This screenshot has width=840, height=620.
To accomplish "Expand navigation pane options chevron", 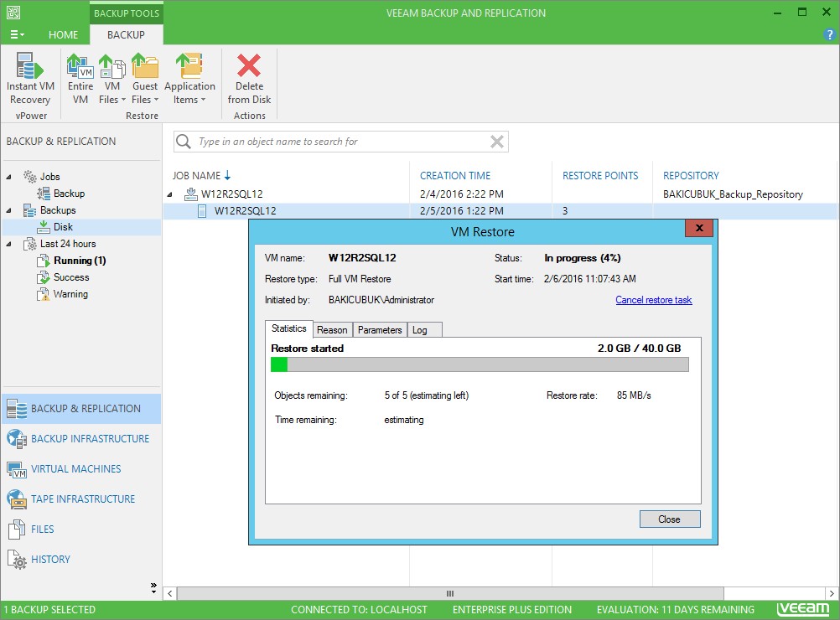I will (153, 587).
